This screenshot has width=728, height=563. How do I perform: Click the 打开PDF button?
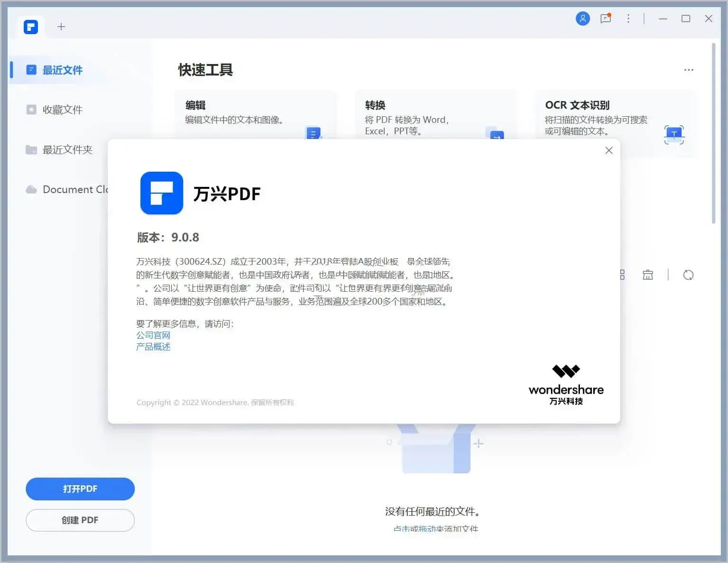[x=80, y=489]
